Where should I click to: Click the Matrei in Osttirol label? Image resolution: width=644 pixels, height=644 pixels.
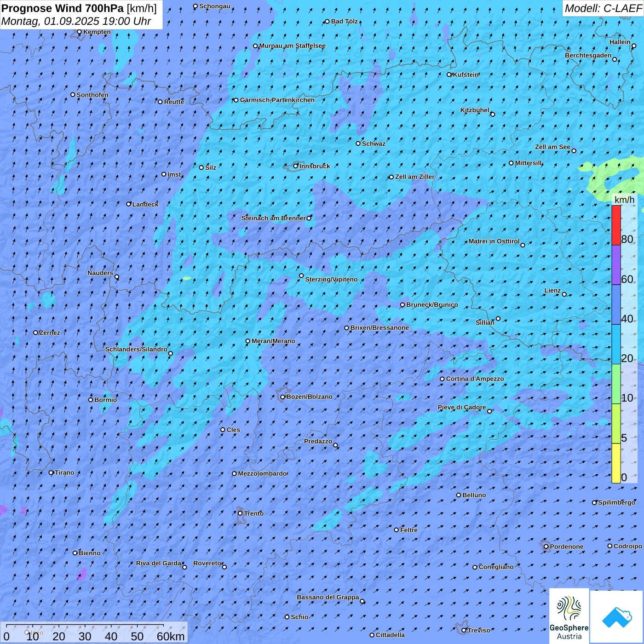click(x=494, y=241)
